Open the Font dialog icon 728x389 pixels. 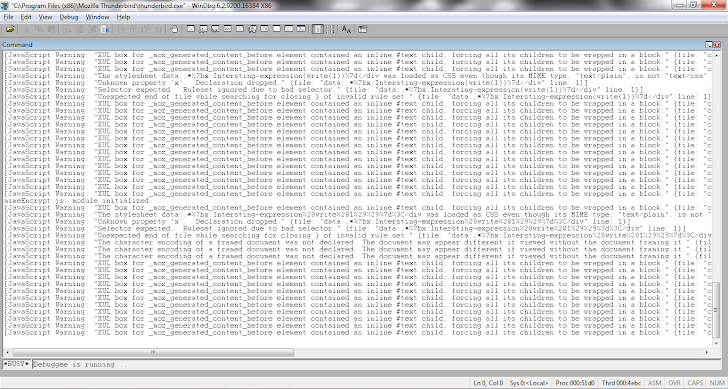tap(346, 29)
